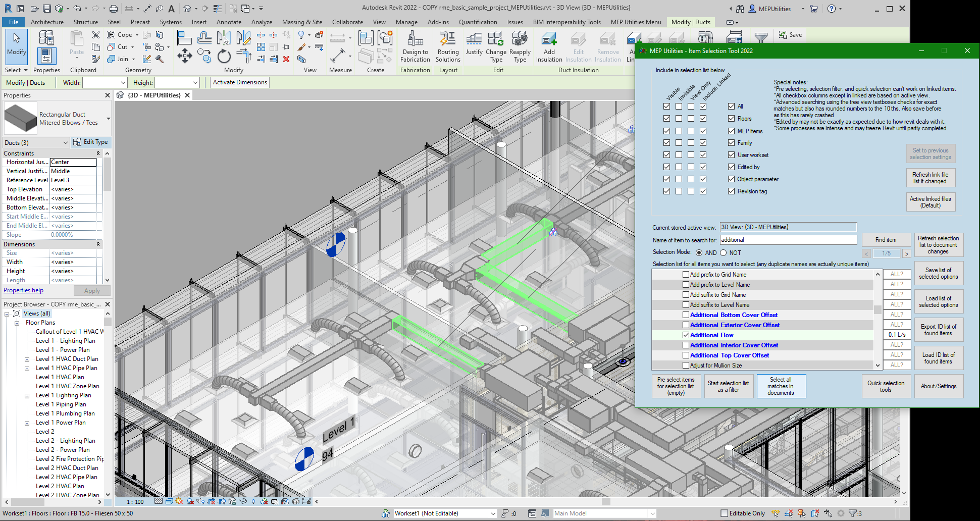Click the Align tool icon
This screenshot has height=521, width=980.
184,37
